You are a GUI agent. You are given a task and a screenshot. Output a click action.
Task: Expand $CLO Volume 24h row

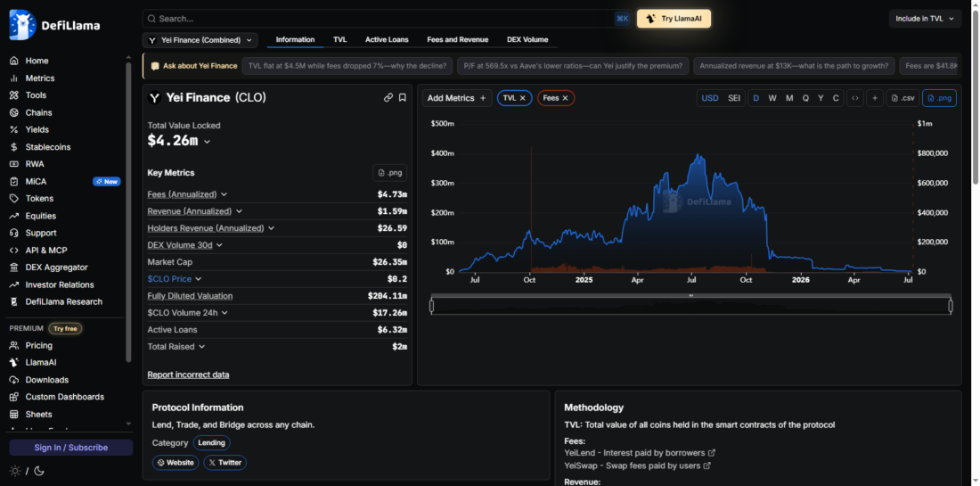coord(225,313)
